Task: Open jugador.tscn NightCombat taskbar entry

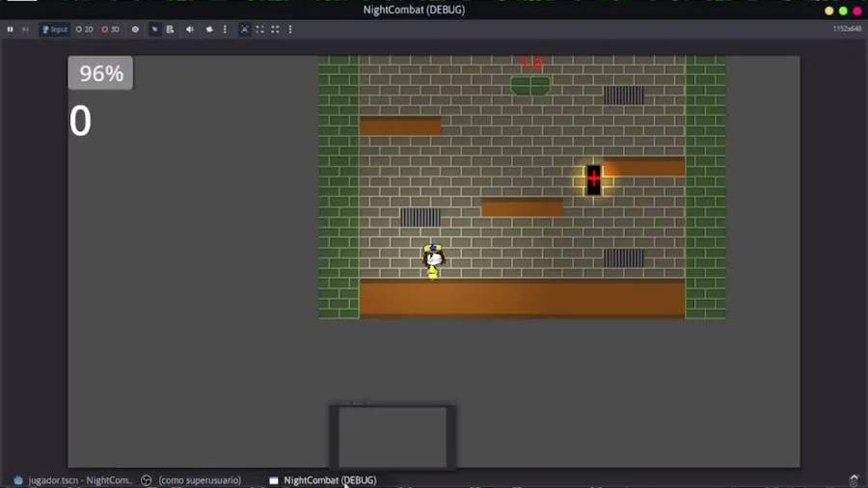Action: [74, 480]
